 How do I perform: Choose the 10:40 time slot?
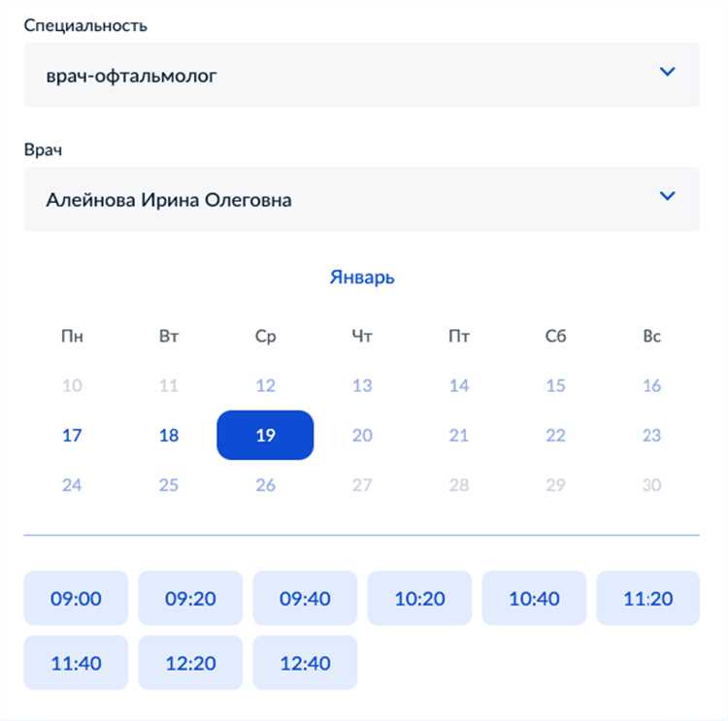tap(534, 599)
